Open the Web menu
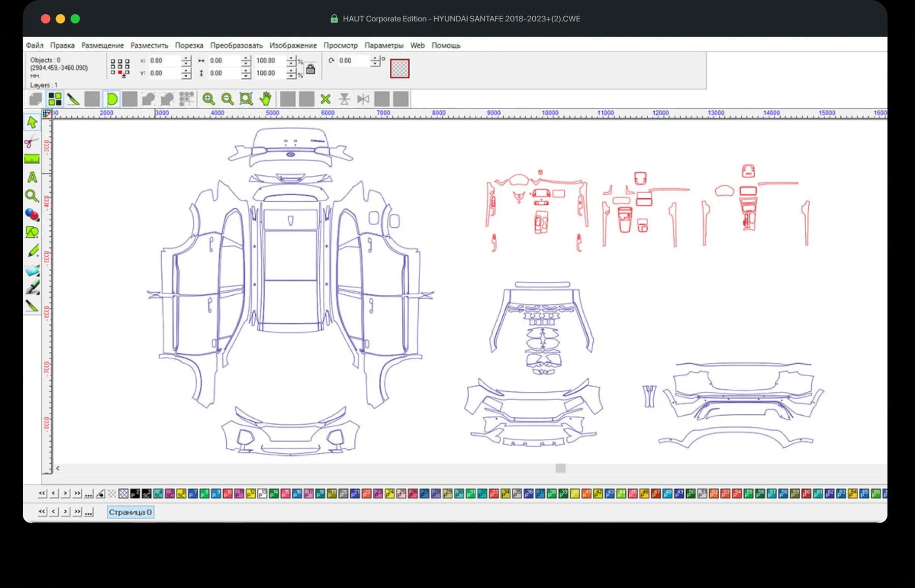 click(x=417, y=45)
